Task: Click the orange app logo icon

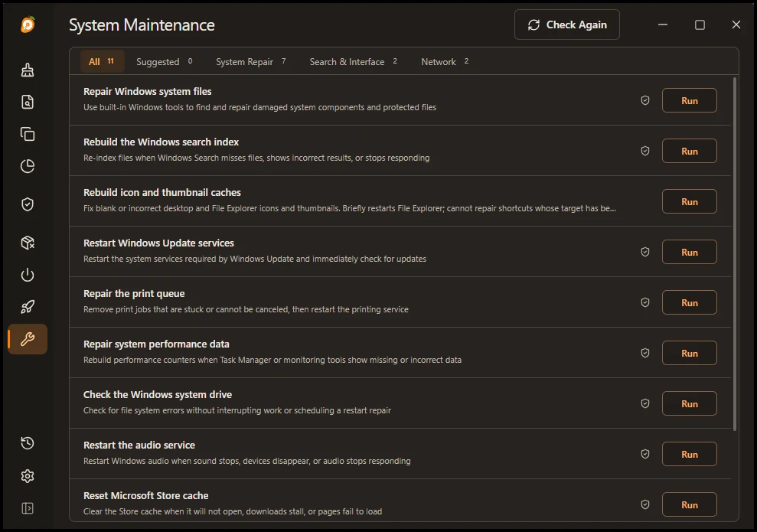Action: click(28, 24)
